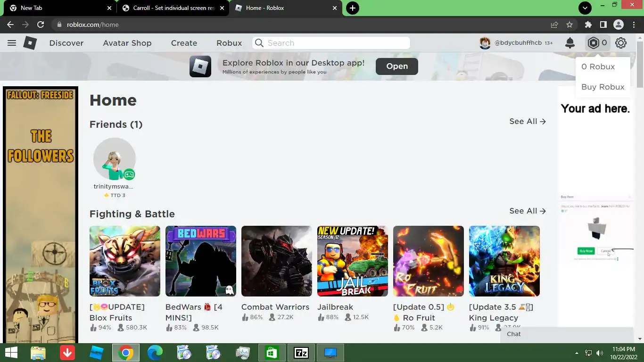The height and width of the screenshot is (362, 644).
Task: Open the 7z app in the taskbar
Action: 301,353
